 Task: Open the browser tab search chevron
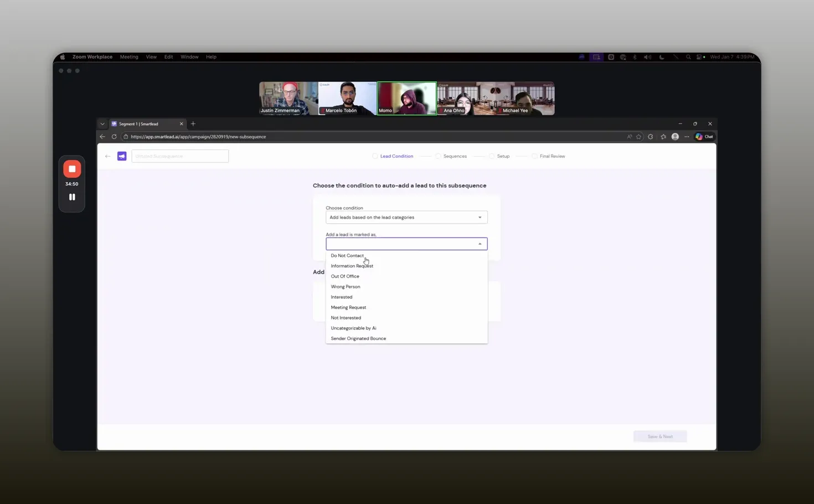click(x=102, y=124)
